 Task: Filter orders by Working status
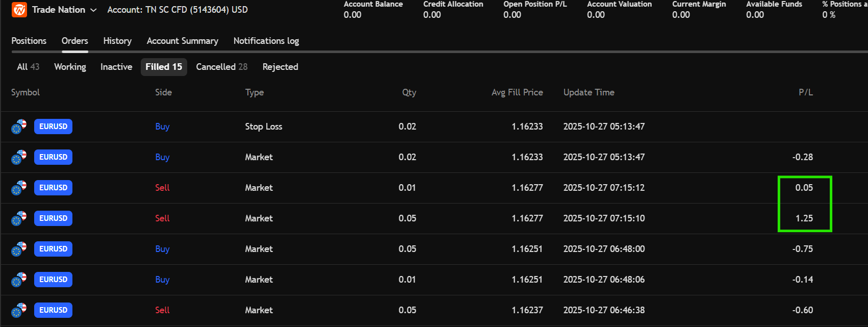(x=70, y=67)
